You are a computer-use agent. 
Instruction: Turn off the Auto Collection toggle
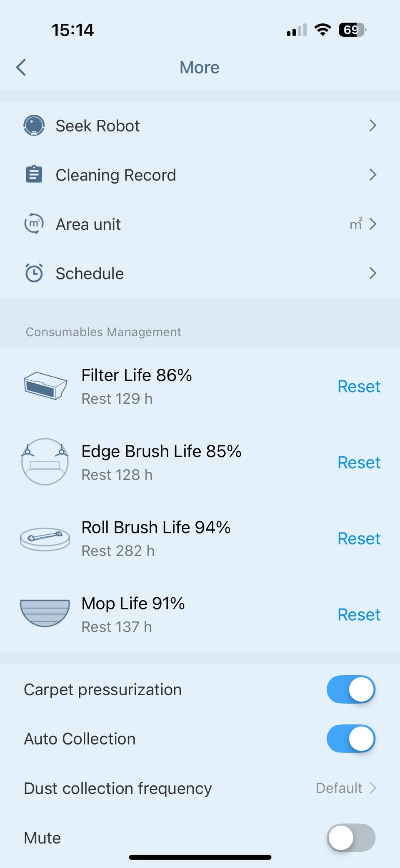click(x=350, y=739)
